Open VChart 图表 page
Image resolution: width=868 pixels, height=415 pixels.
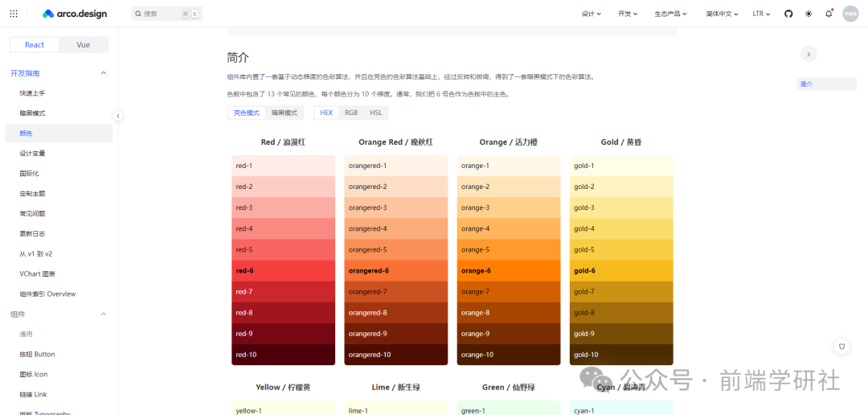(59, 273)
